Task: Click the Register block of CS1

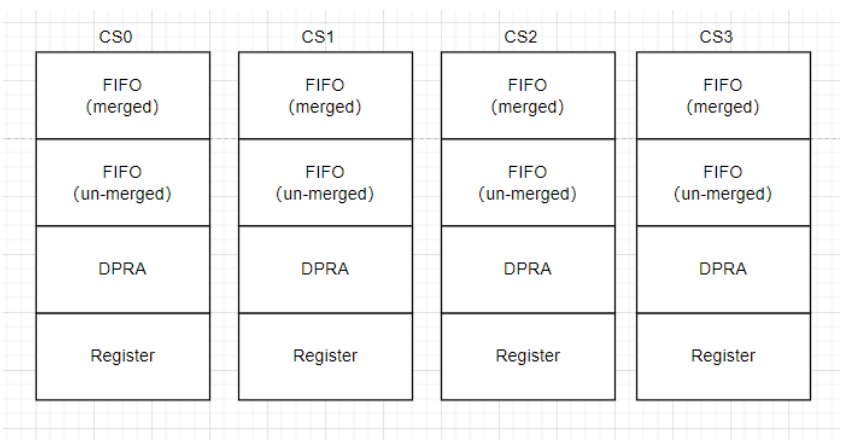Action: 325,356
